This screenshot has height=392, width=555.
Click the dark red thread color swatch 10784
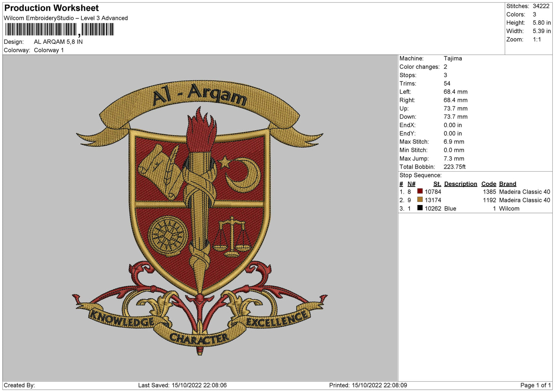420,191
